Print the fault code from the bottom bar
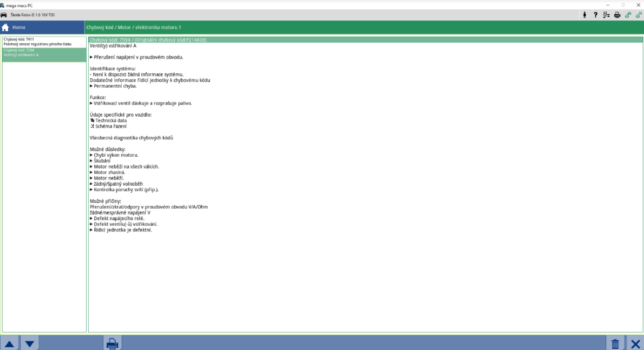Screen dimensions: 644x350 tap(112, 344)
